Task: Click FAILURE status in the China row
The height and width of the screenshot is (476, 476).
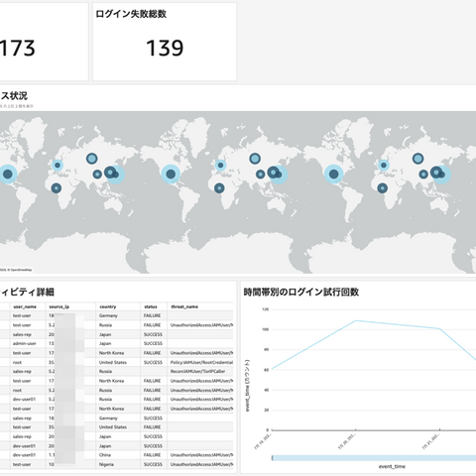Action: coord(152,455)
